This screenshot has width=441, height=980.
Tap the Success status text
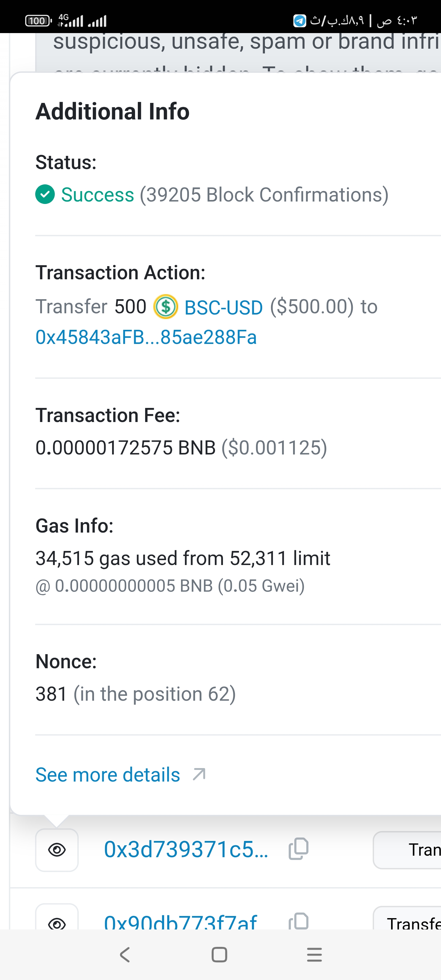97,195
